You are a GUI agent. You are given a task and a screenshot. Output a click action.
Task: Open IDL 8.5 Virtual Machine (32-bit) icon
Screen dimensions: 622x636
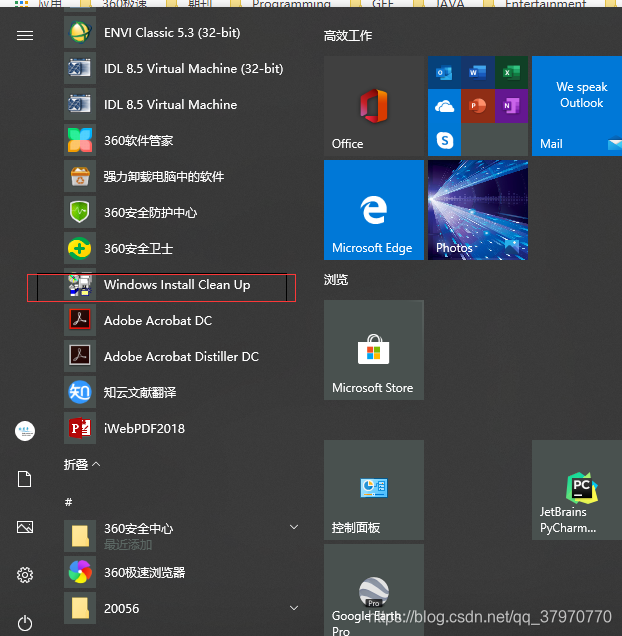tap(80, 68)
